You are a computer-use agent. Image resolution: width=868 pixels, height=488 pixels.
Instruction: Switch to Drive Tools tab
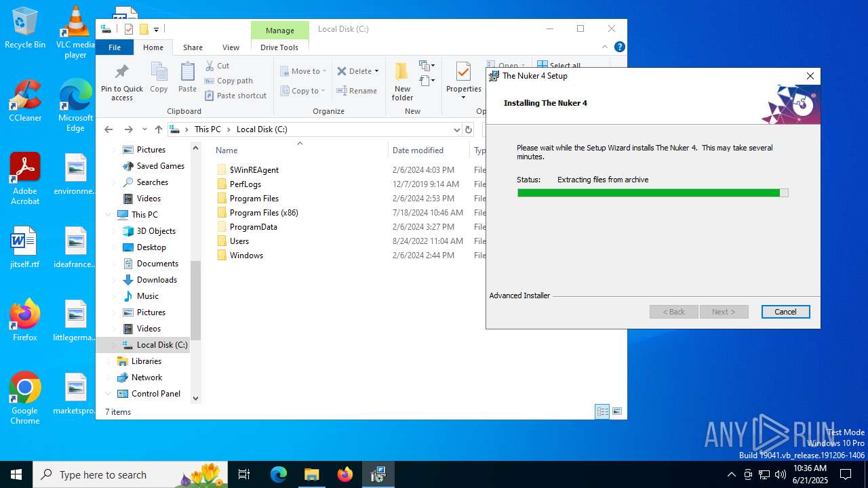pyautogui.click(x=279, y=47)
